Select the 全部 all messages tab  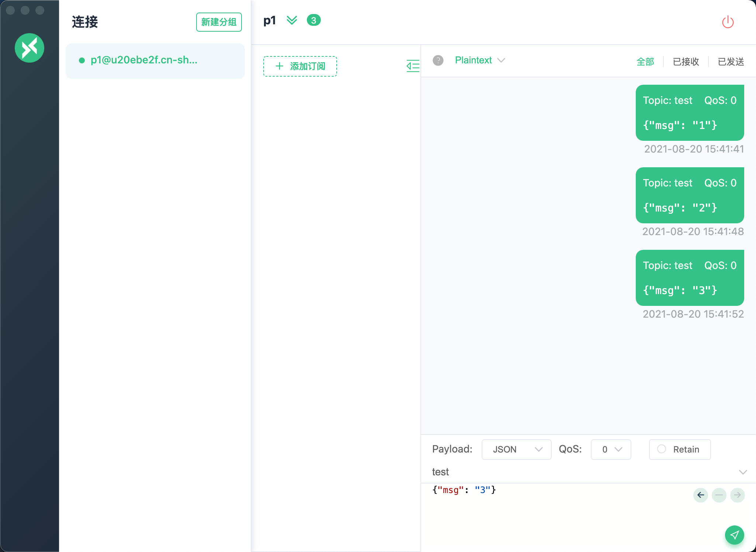click(645, 62)
